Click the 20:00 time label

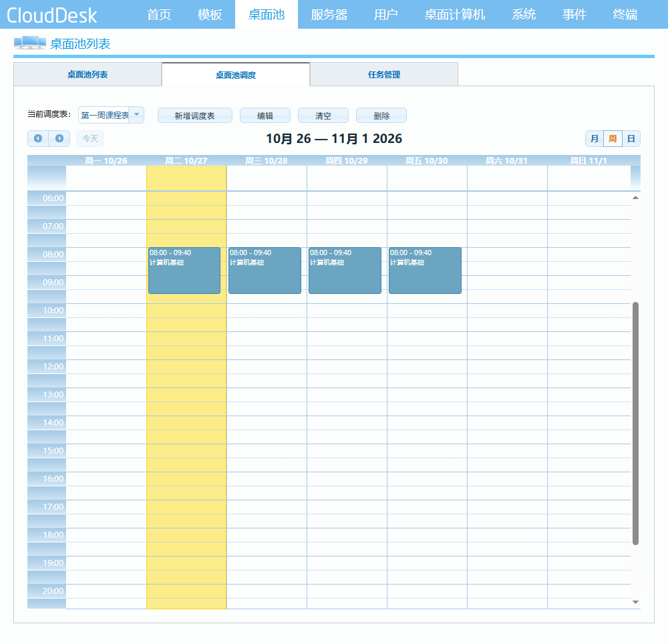pos(53,591)
